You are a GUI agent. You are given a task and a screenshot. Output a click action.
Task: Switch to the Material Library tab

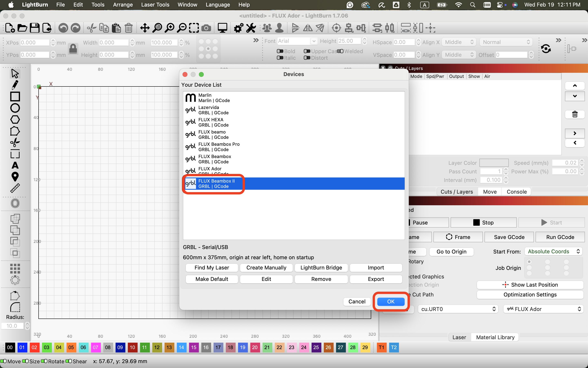click(x=495, y=337)
